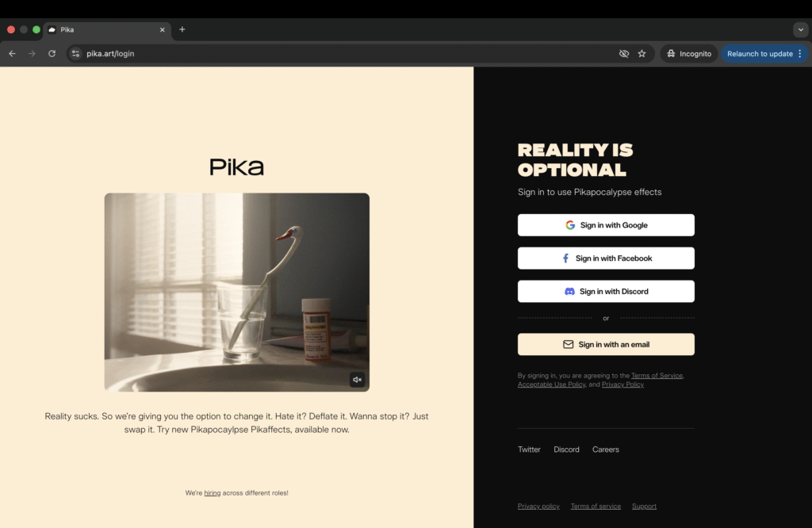
Task: Click the hiring link at page bottom
Action: [213, 492]
